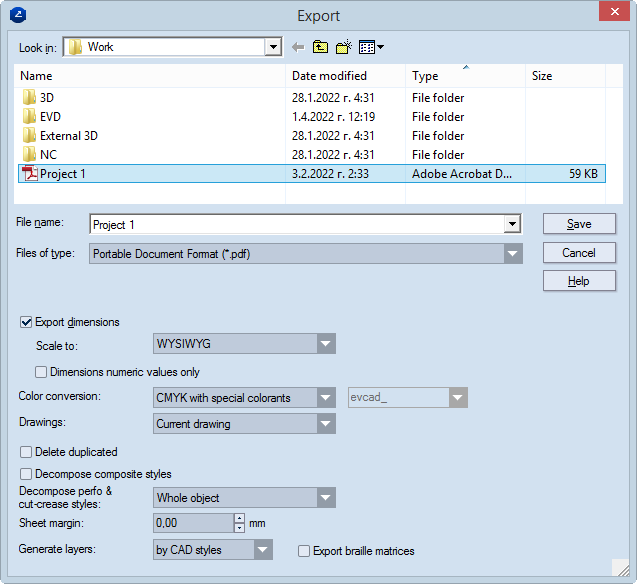Open the Color conversion dropdown
This screenshot has height=584, width=637.
pyautogui.click(x=325, y=398)
